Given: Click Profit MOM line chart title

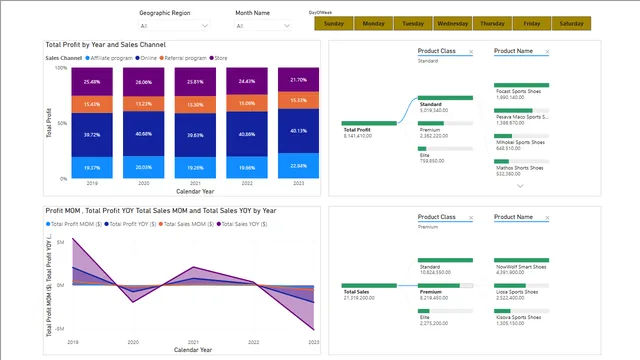Looking at the screenshot, I should 161,211.
